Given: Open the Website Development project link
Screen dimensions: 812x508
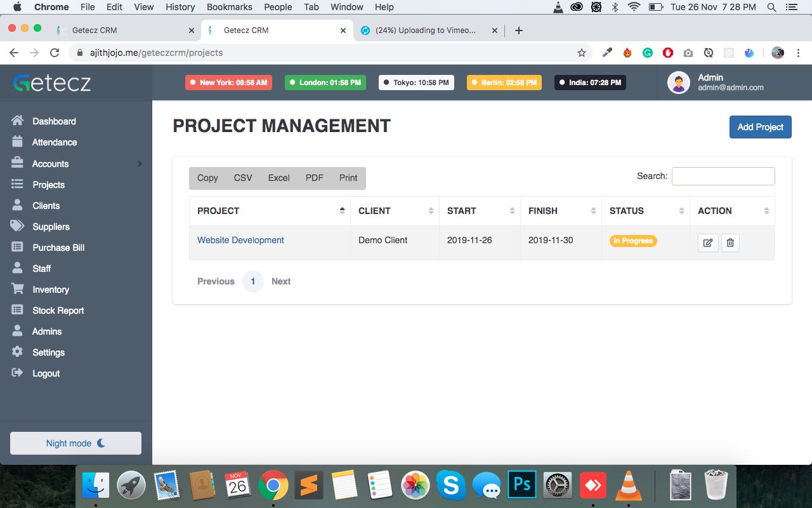Looking at the screenshot, I should (240, 240).
